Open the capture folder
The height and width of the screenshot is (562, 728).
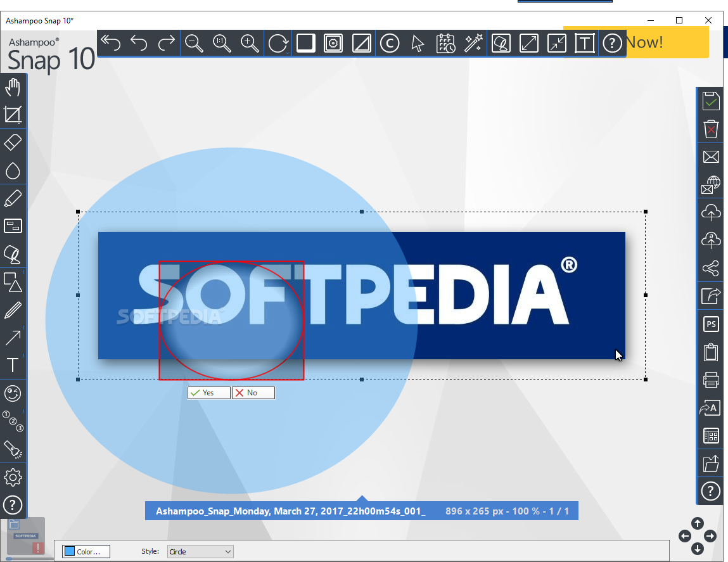coord(711,464)
